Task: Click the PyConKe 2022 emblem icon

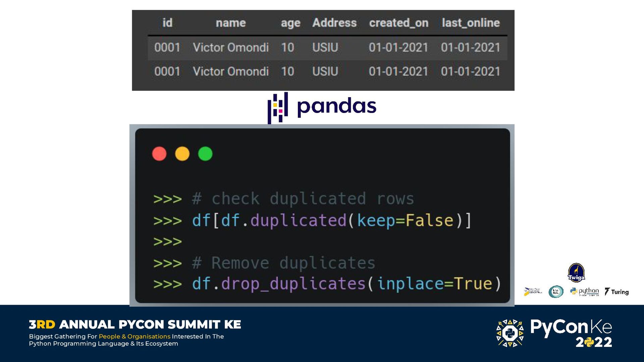Action: 510,333
